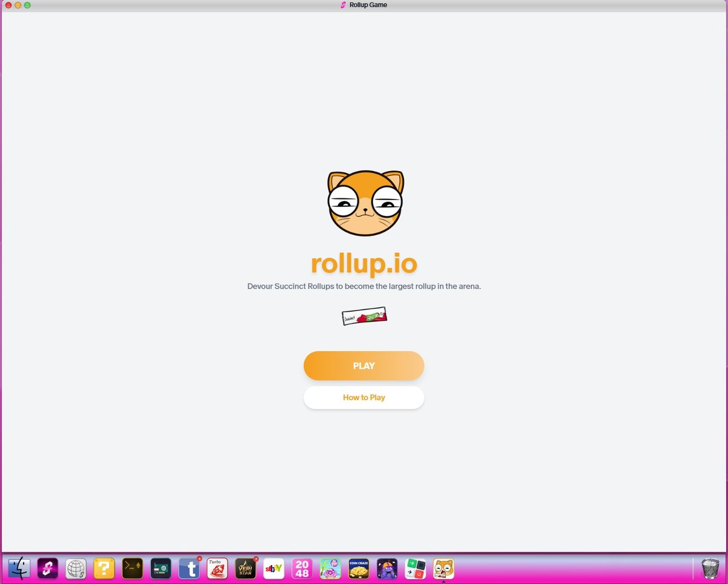
Task: Click the rollup.io title text
Action: pyautogui.click(x=364, y=263)
